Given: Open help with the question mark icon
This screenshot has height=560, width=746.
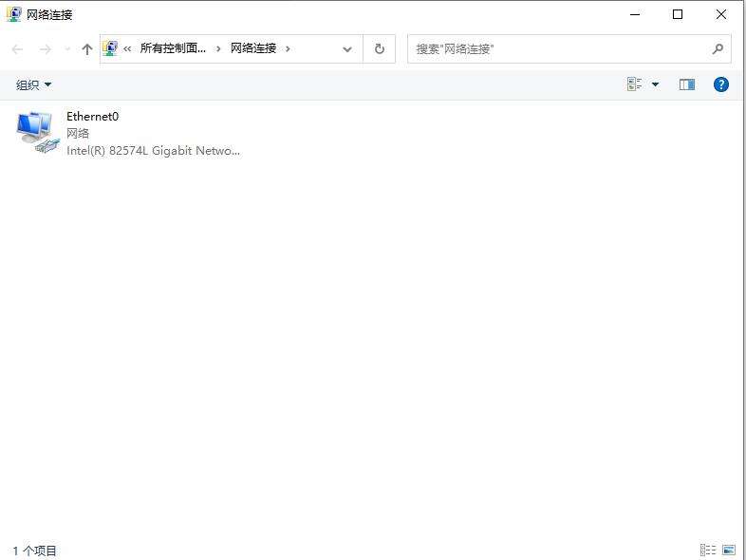Looking at the screenshot, I should tap(720, 84).
